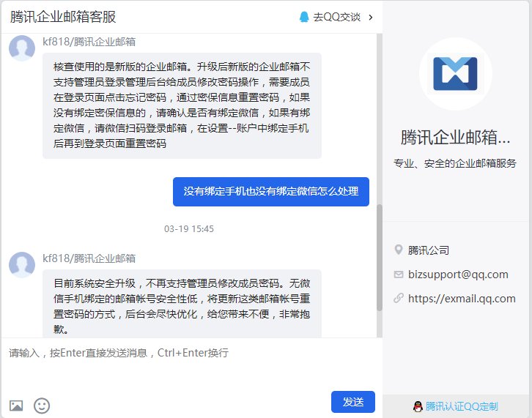Click the sidebar title 腾讯企业邮箱...
532x418 pixels.
click(455, 138)
